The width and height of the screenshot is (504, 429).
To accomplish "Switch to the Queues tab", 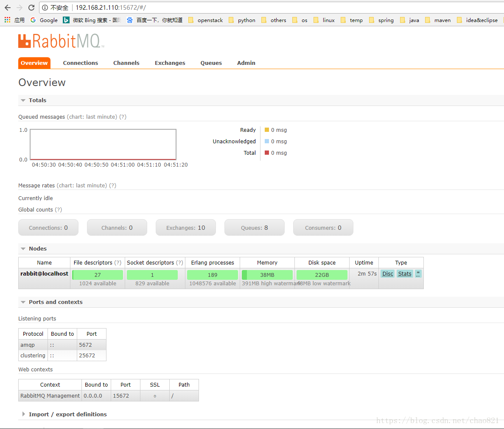I will (211, 63).
